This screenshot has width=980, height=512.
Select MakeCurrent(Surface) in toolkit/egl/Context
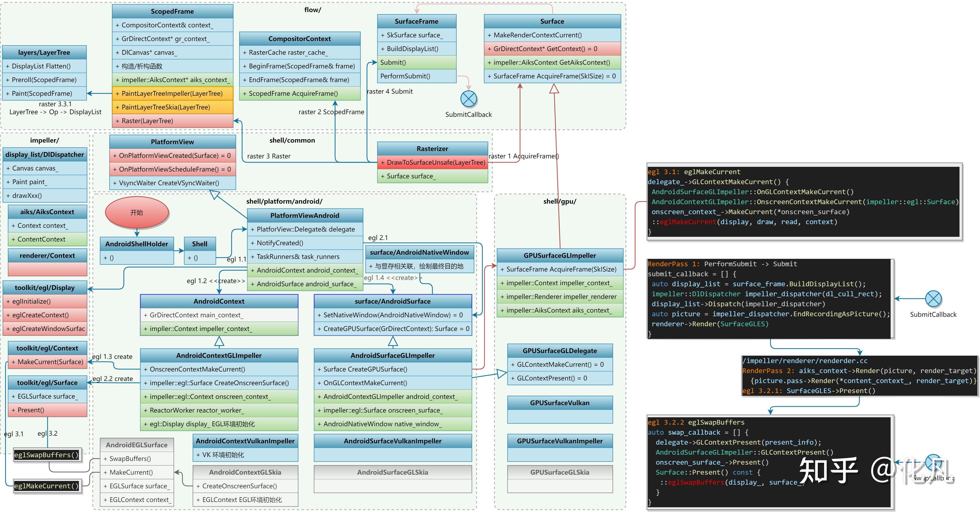[48, 362]
